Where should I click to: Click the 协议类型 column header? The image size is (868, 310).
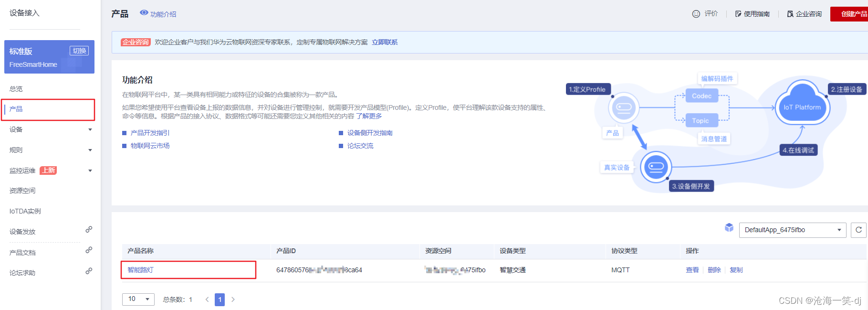pyautogui.click(x=624, y=251)
